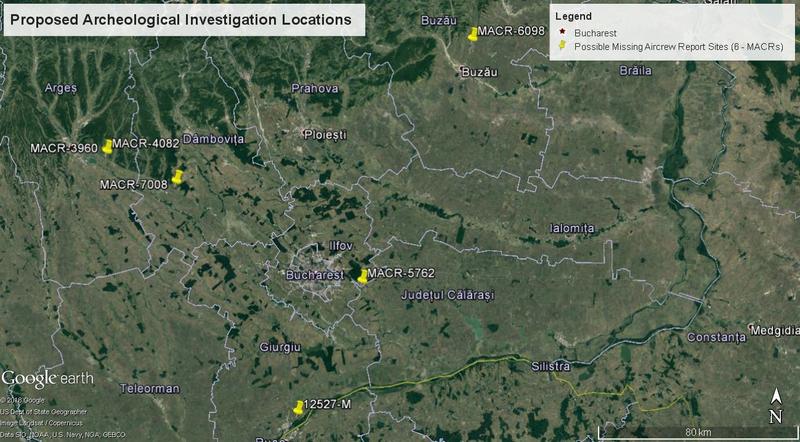Click the Argeș county label

[x=61, y=88]
